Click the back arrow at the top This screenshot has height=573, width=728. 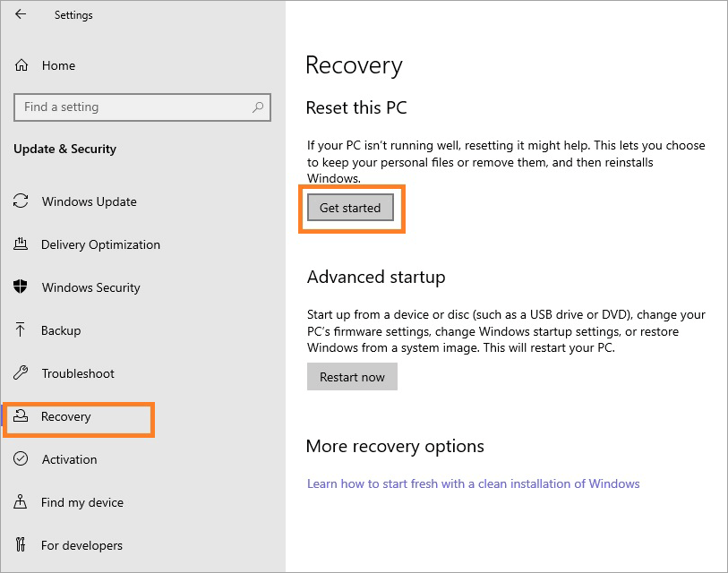21,14
